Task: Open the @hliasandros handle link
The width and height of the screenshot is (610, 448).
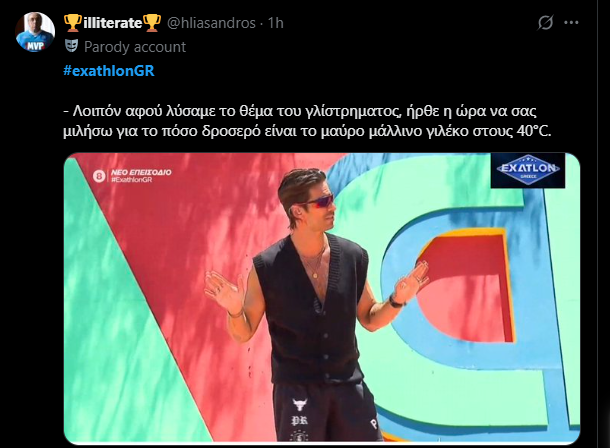Action: (x=211, y=23)
